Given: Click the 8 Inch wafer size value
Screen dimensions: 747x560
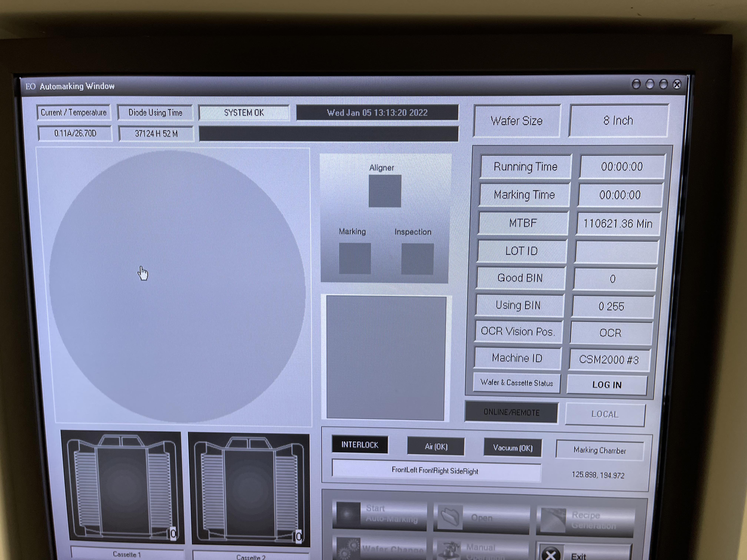Looking at the screenshot, I should click(x=618, y=121).
